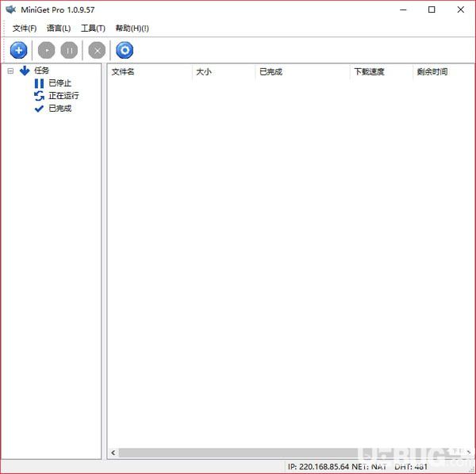Click the MiniGet Pro fish logo icon
Screen dimensions: 476x474
[x=10, y=10]
